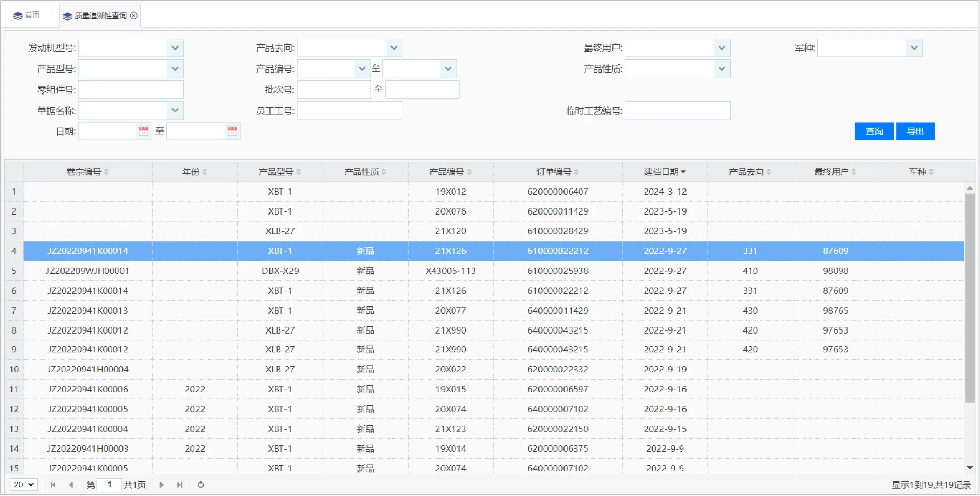Select row with order 620000006407

click(484, 192)
